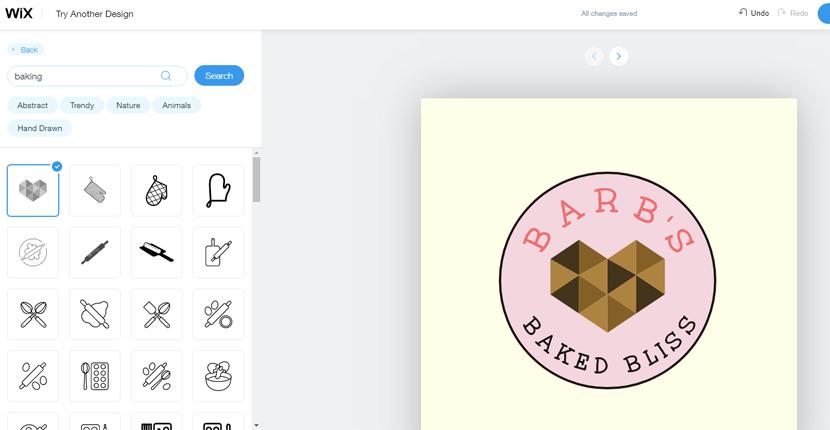Click Try Another Design
830x430 pixels.
[95, 14]
